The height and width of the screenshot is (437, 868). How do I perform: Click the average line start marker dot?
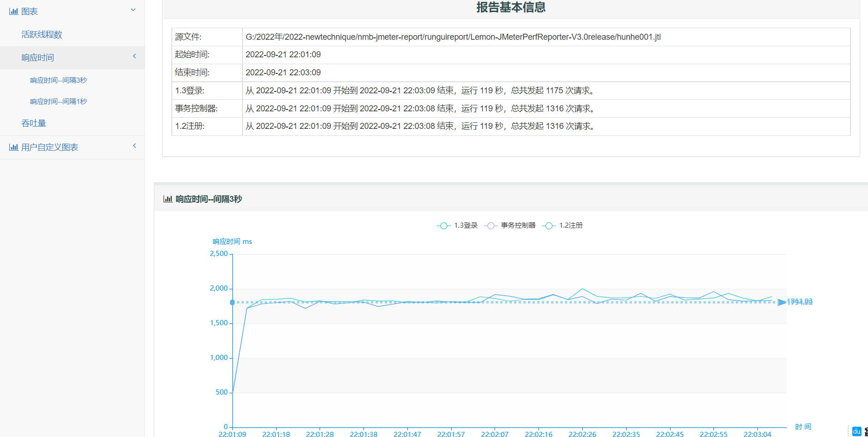(232, 303)
